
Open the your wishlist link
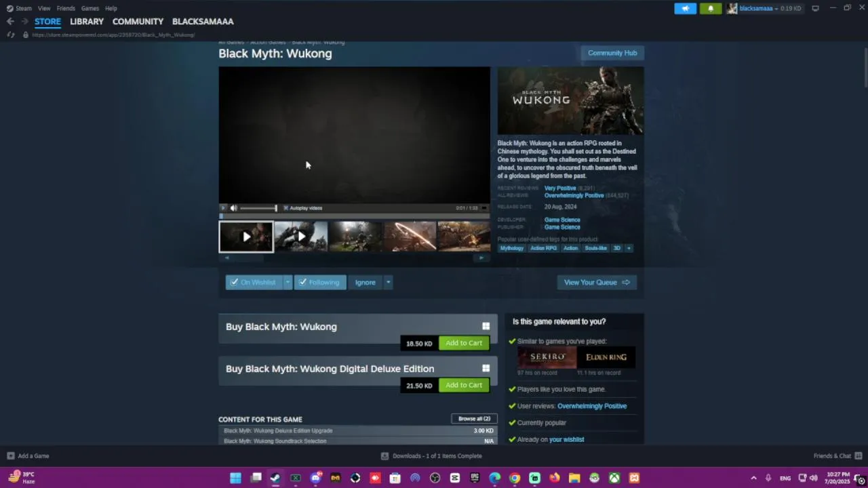pyautogui.click(x=566, y=439)
